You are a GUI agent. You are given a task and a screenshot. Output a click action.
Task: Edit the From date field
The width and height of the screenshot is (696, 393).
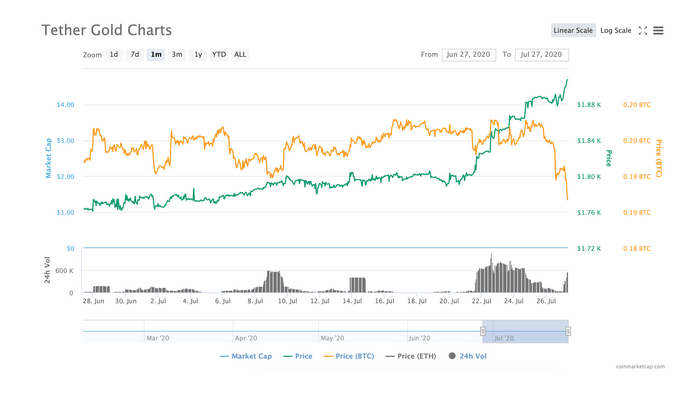pos(469,55)
